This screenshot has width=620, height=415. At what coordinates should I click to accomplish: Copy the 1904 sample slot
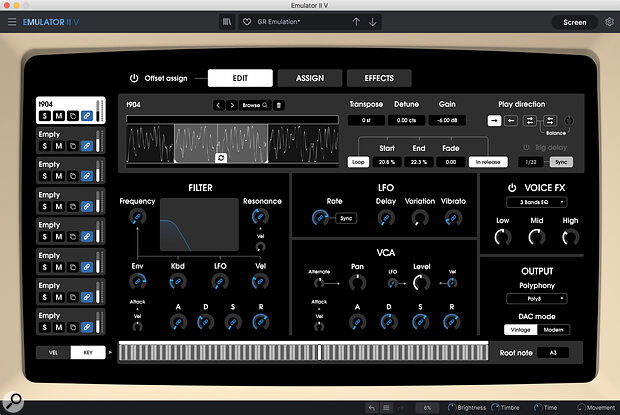[x=73, y=116]
